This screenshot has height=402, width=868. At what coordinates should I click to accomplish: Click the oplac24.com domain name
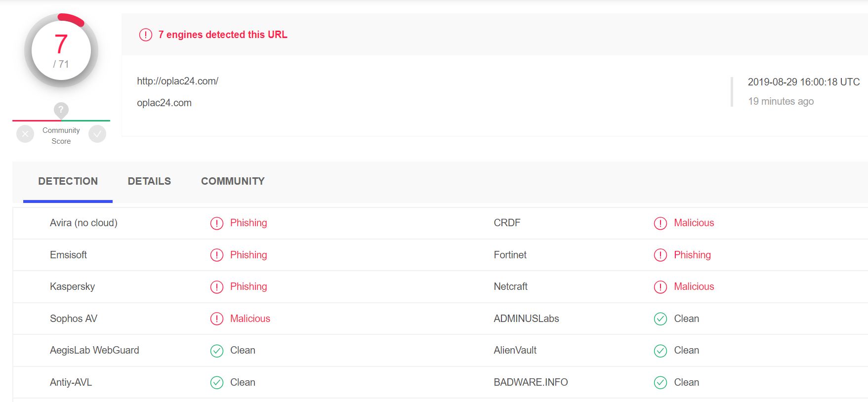[x=165, y=103]
